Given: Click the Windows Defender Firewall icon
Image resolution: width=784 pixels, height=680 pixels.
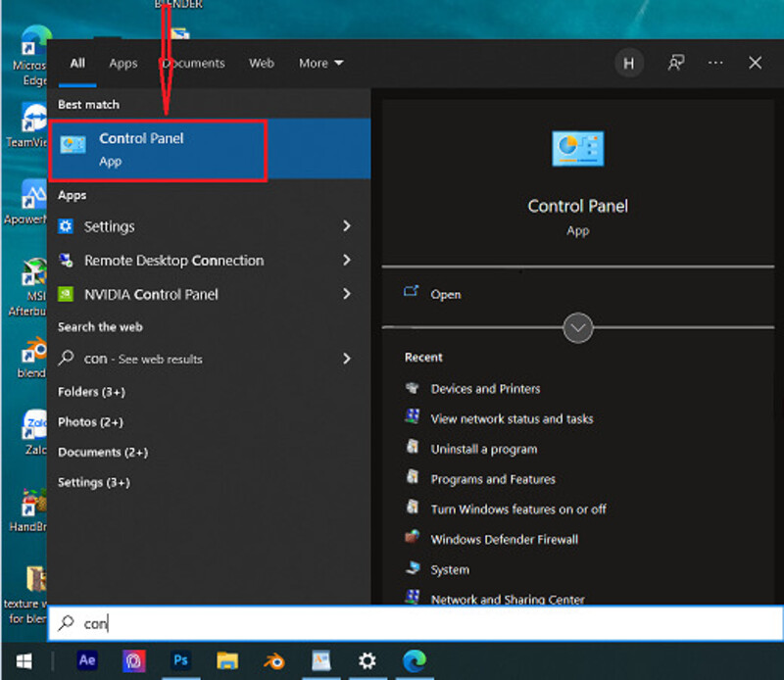Looking at the screenshot, I should pyautogui.click(x=412, y=537).
